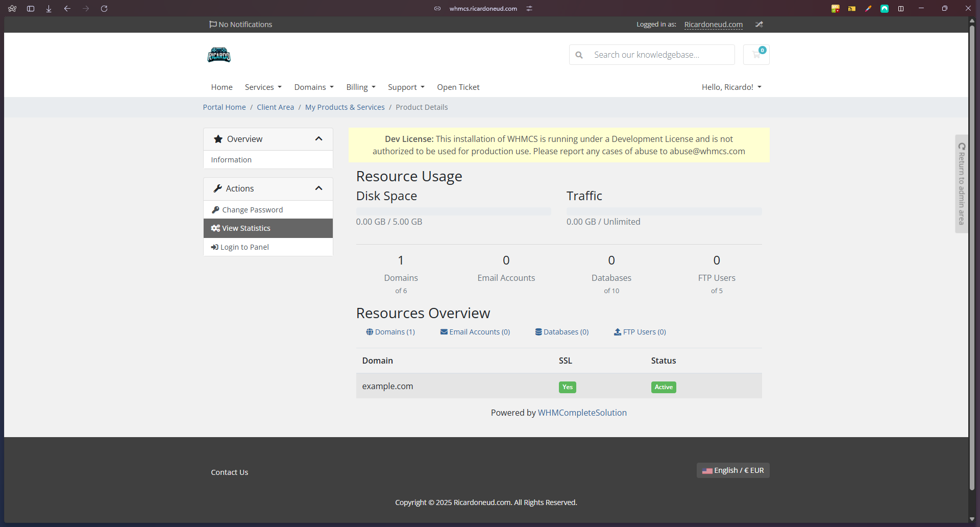Collapse the Overview sidebar panel
The image size is (980, 527).
318,139
